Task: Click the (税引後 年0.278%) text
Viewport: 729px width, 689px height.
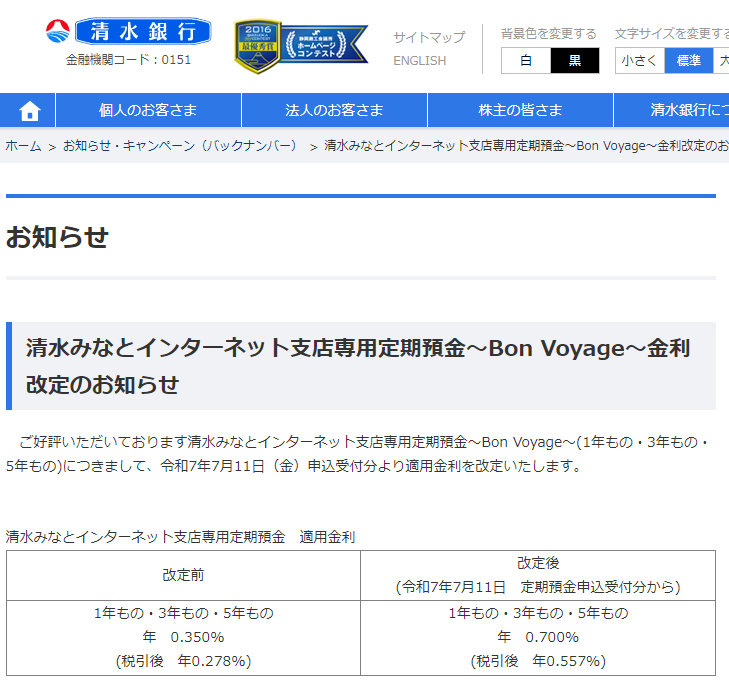Action: pyautogui.click(x=183, y=661)
